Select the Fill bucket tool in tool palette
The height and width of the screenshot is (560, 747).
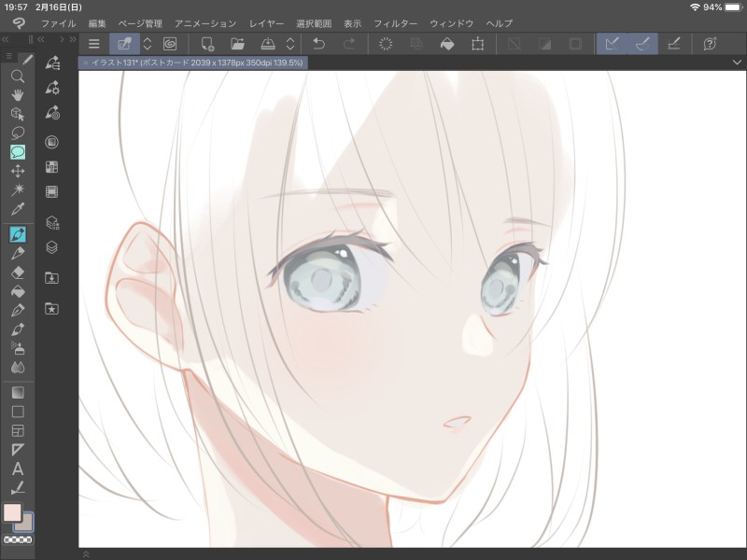click(x=18, y=291)
